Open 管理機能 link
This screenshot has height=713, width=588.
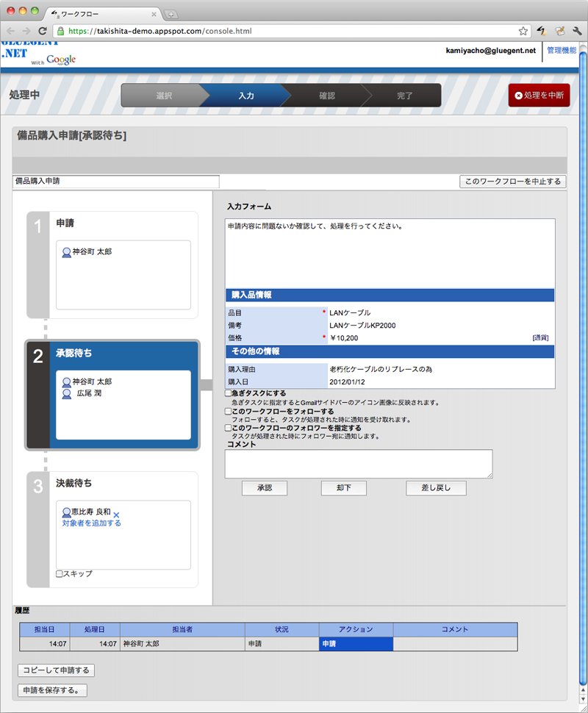coord(561,51)
